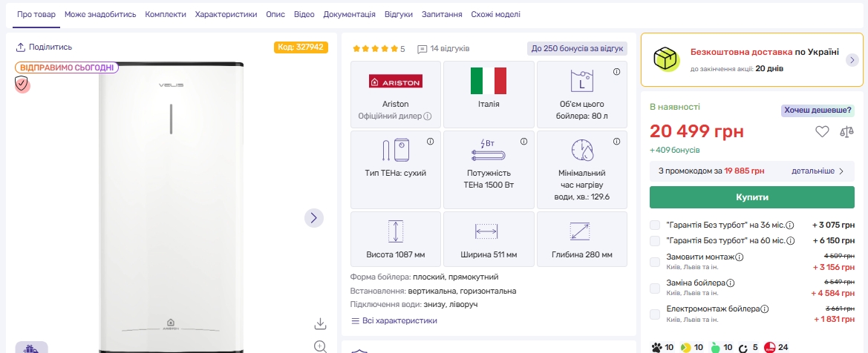
Task: Click the heart wishlist icon
Action: point(821,132)
